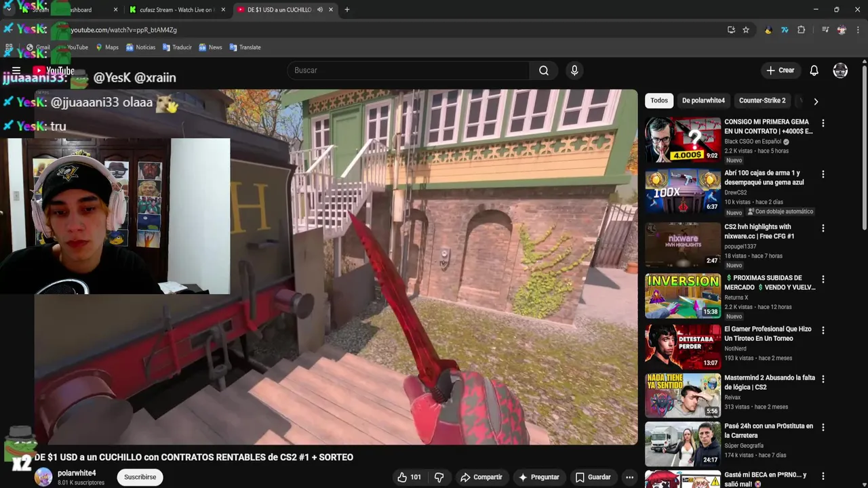Open more actions ellipsis under video

tap(629, 477)
